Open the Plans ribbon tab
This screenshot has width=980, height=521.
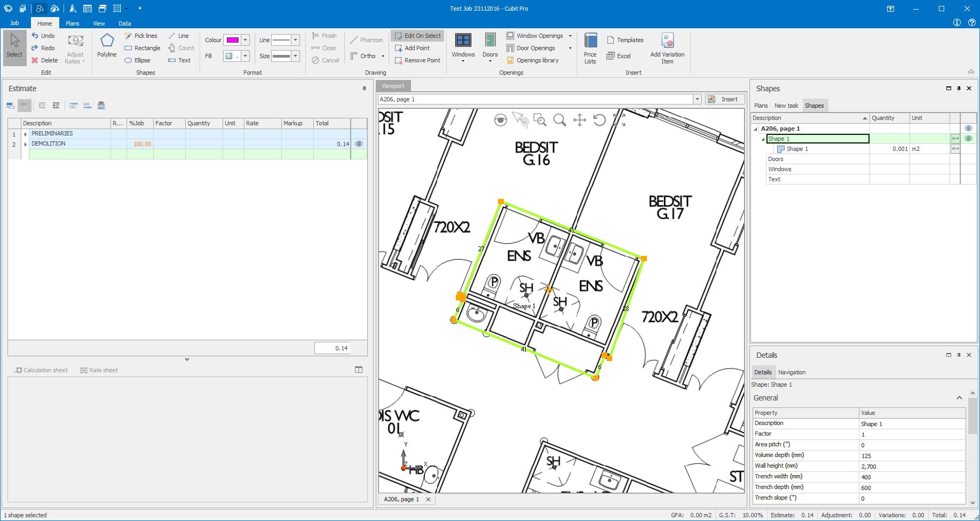(73, 23)
